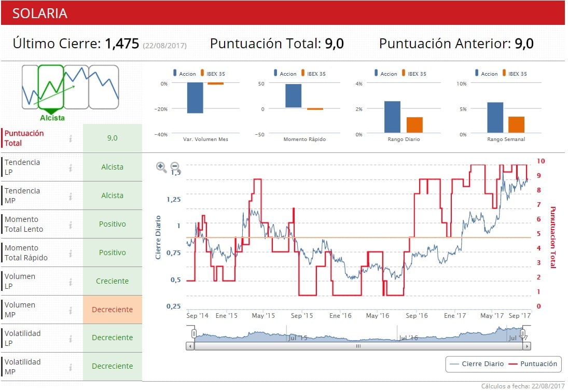Viewport: 568px width, 392px height.
Task: Toggle IBEX 35 legend in Rango Semanal chart
Action: [x=515, y=74]
